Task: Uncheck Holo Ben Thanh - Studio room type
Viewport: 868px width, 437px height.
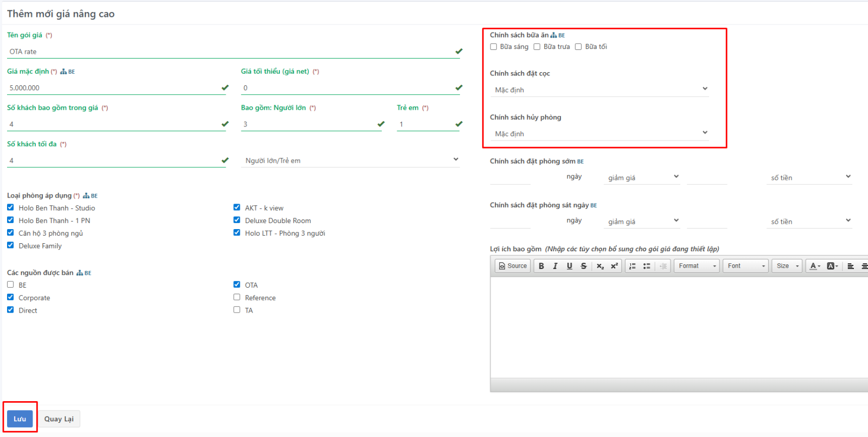Action: point(10,207)
